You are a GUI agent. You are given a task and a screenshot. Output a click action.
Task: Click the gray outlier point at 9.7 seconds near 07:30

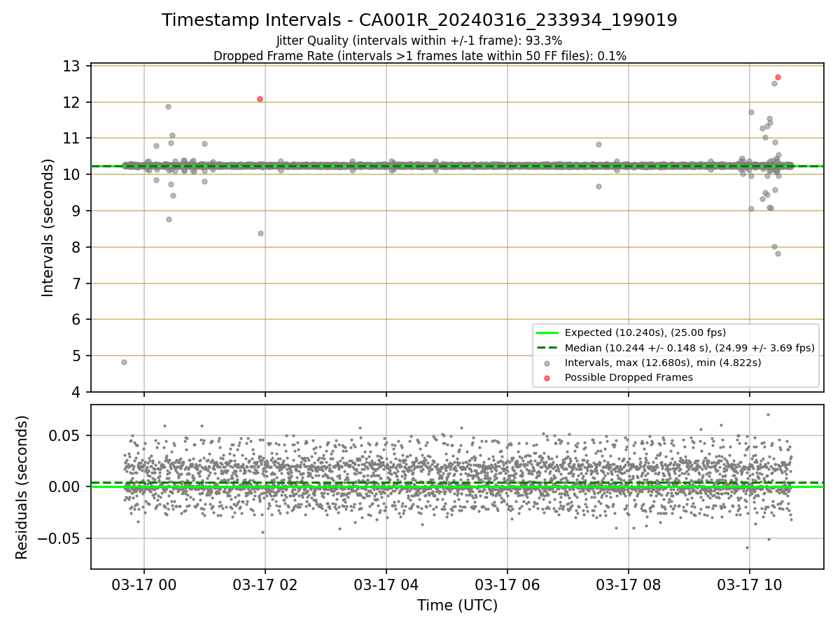[598, 186]
